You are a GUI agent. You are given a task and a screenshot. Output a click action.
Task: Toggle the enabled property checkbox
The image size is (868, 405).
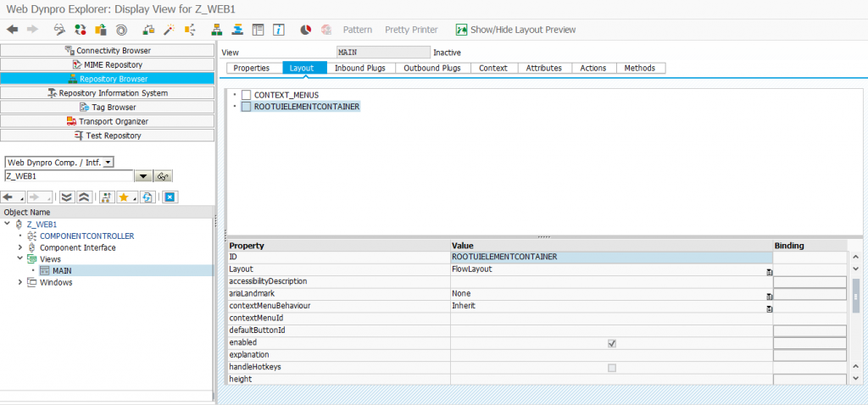(x=612, y=344)
